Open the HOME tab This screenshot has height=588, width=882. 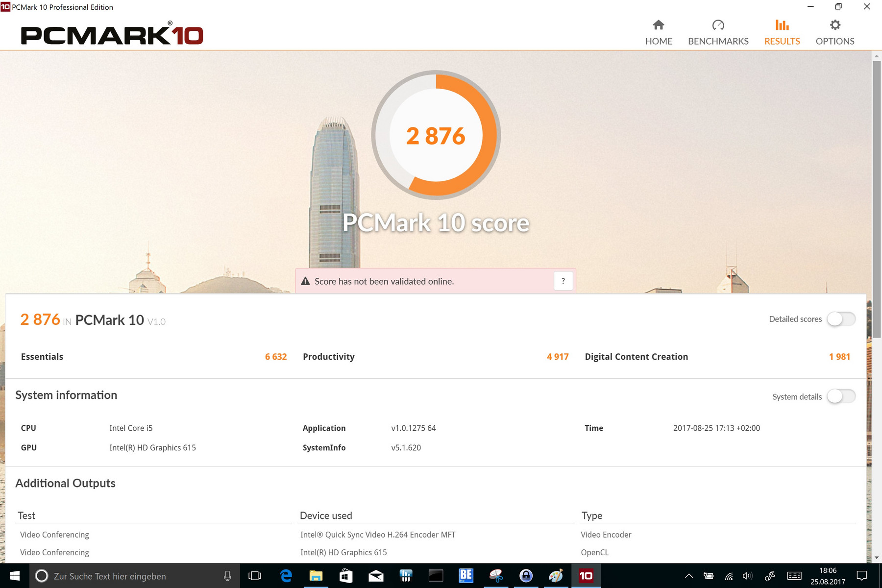coord(659,32)
